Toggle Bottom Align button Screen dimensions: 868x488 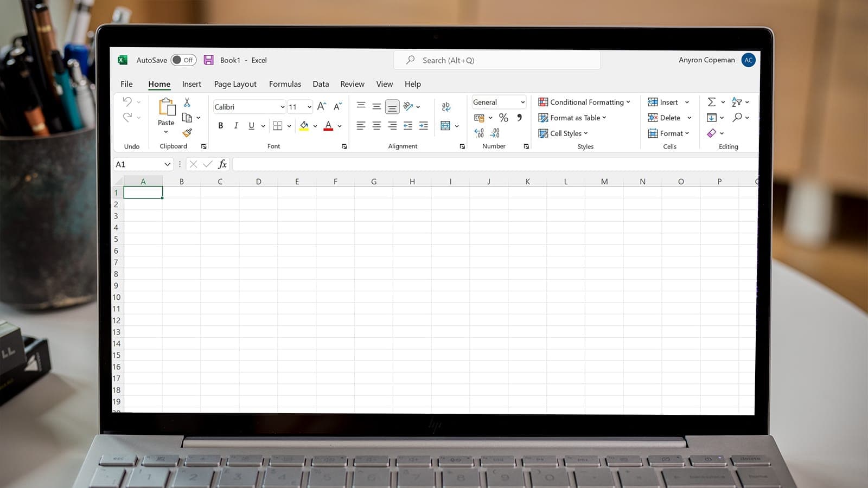coord(392,107)
